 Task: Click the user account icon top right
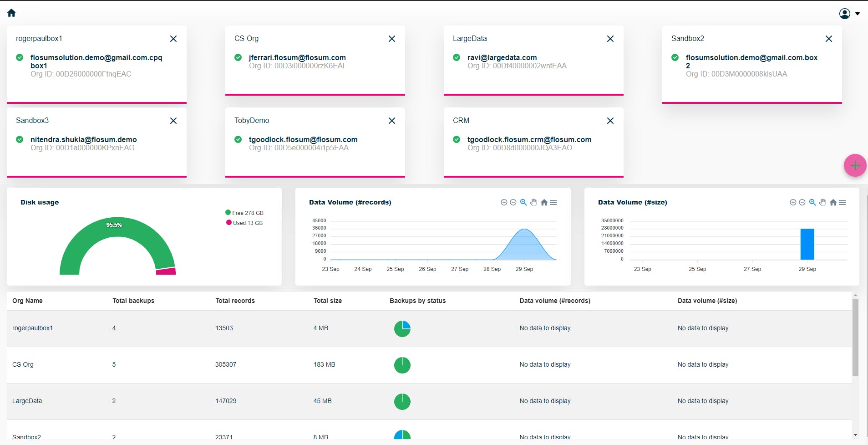point(845,13)
